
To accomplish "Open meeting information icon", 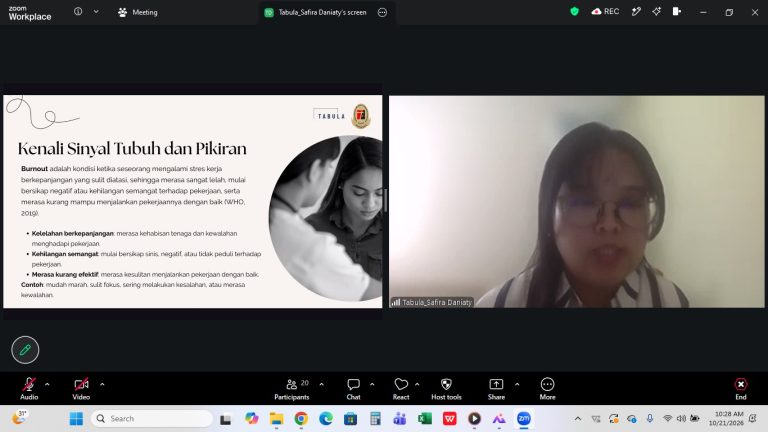I will [78, 11].
